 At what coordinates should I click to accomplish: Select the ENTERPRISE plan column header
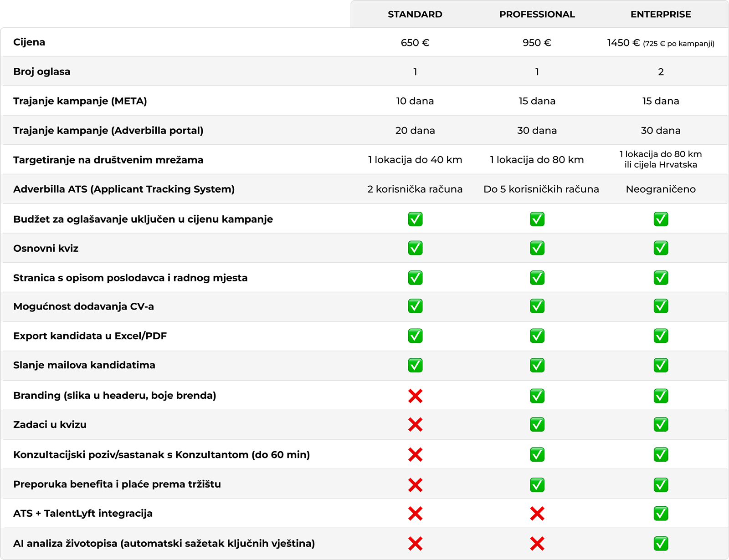pos(661,15)
